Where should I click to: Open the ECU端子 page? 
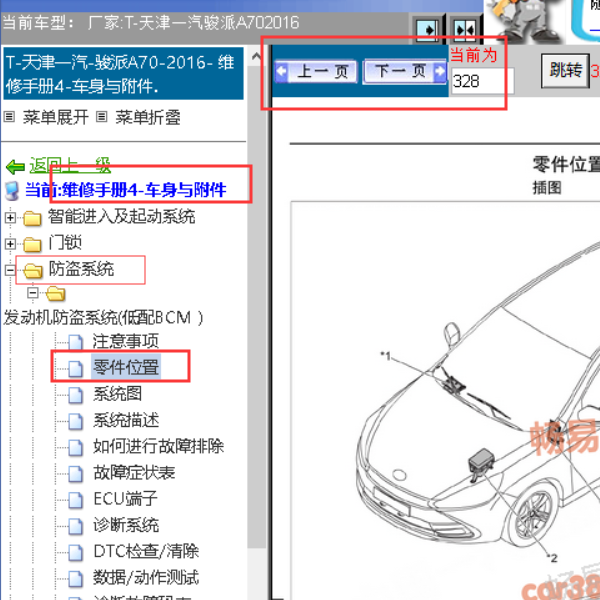pos(126,499)
